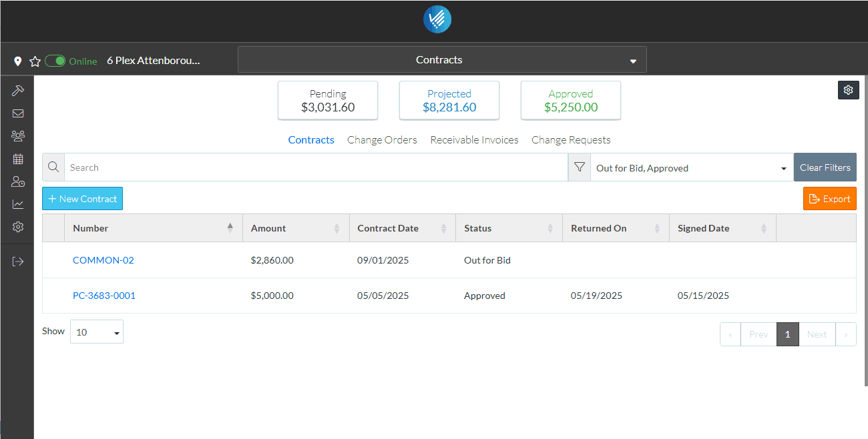Click the logout arrow icon in sidebar
Screen dimensions: 868x439
[18, 262]
